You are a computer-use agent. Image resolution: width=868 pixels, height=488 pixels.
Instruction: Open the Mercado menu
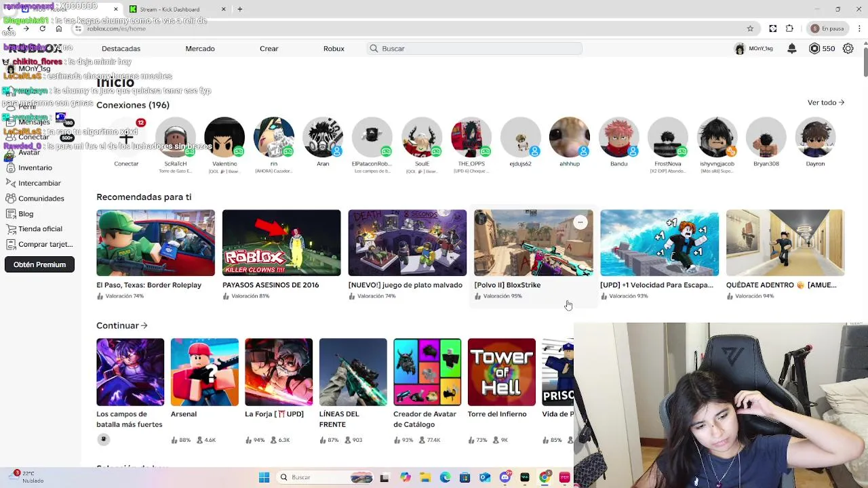click(x=200, y=49)
